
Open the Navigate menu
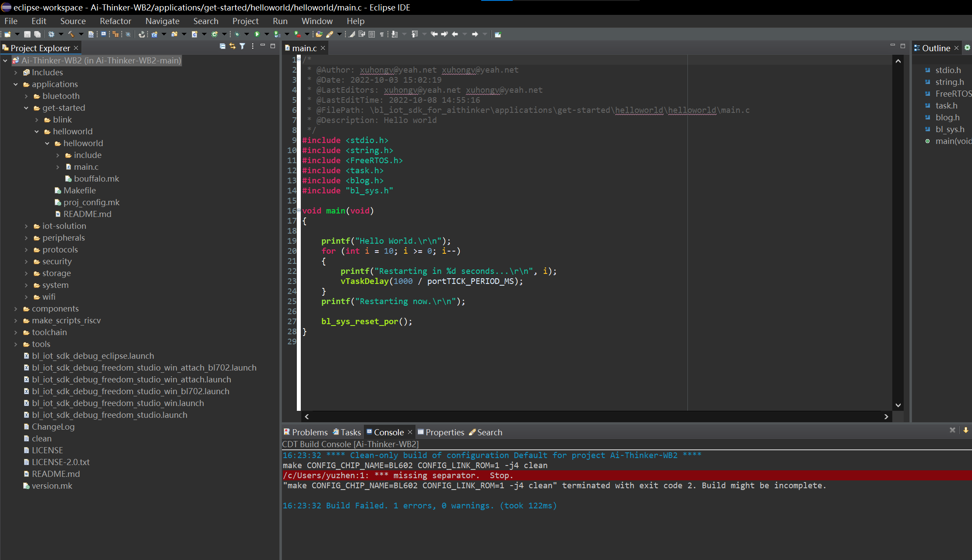162,21
